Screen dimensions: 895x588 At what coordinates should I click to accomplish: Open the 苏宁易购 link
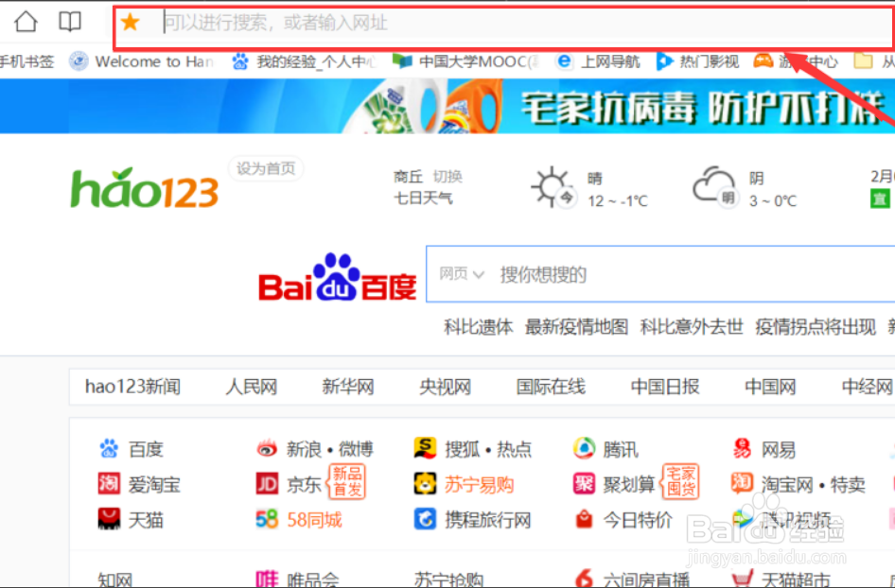pyautogui.click(x=479, y=485)
